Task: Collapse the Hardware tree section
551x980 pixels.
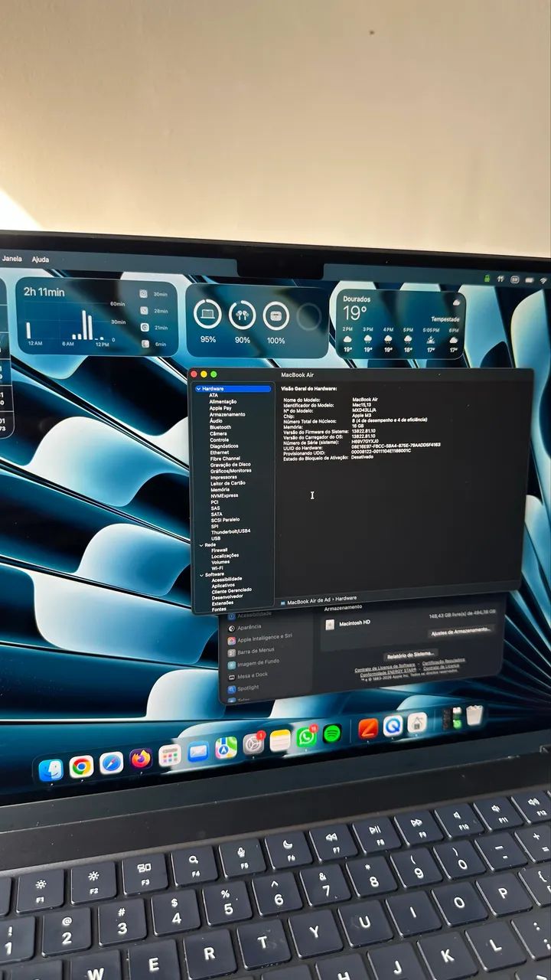Action: [199, 389]
